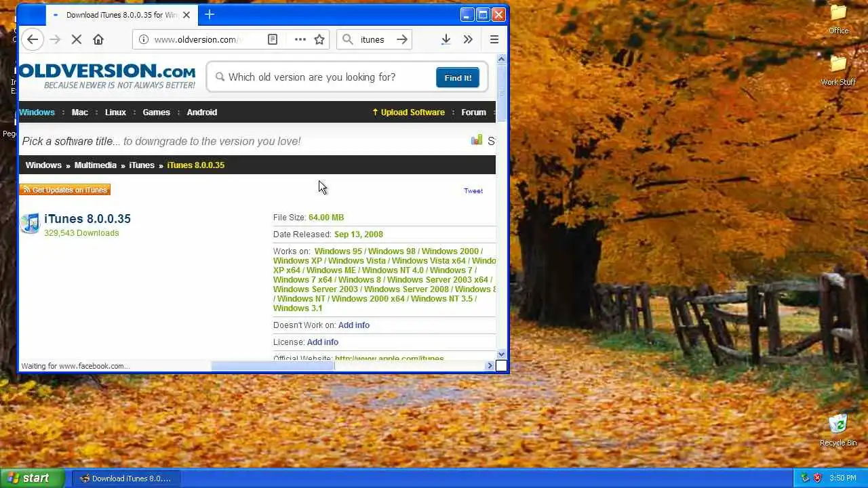Close the Download iTunes tab
This screenshot has height=488, width=868.
(186, 15)
